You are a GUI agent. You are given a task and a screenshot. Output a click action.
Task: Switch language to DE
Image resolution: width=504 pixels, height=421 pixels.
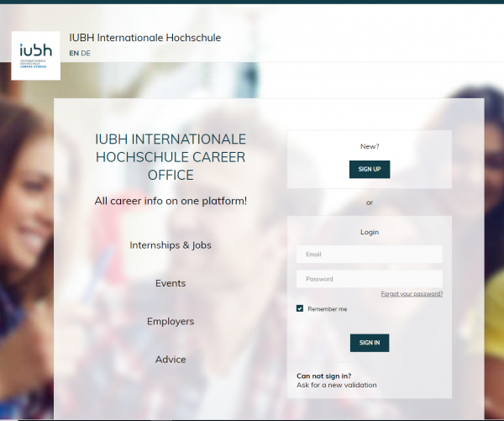(x=86, y=53)
